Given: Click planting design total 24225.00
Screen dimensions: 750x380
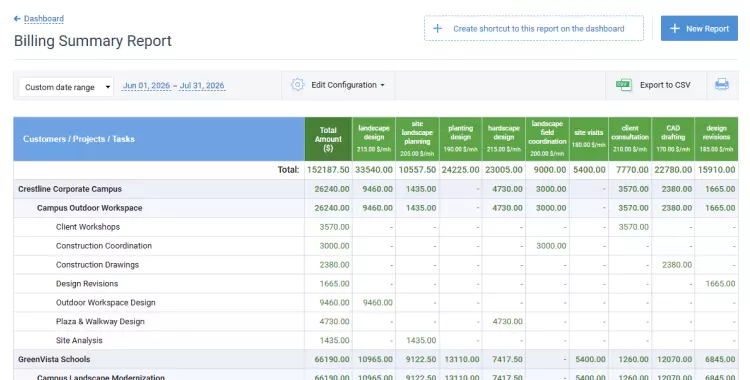Looking at the screenshot, I should [x=461, y=170].
